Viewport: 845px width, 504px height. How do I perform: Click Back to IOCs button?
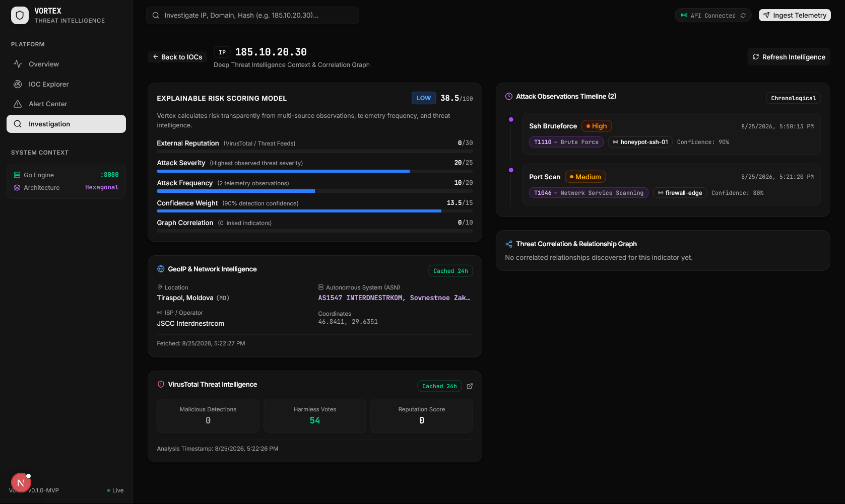tap(177, 57)
